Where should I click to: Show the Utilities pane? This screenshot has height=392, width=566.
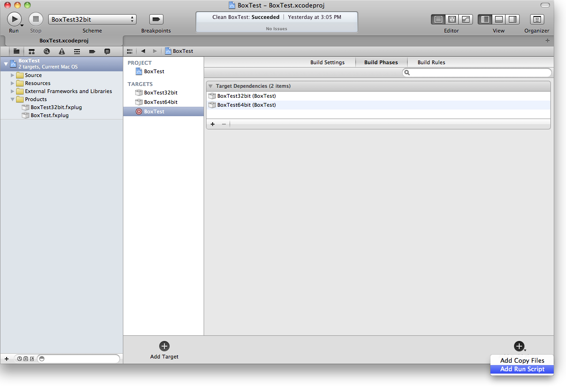(x=512, y=19)
